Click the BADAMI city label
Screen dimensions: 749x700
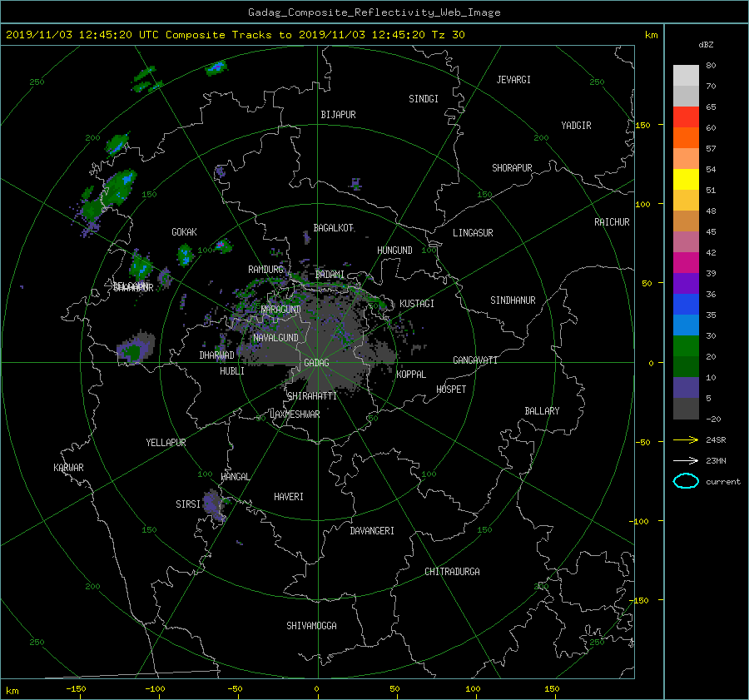pos(330,275)
